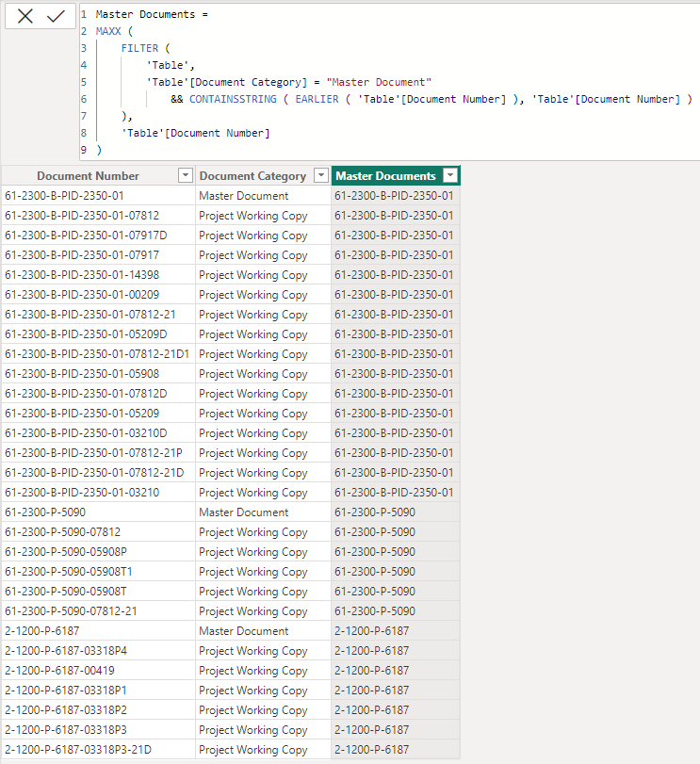Select cell 61-2300-P-5090-05908P
The width and height of the screenshot is (700, 764).
tap(98, 551)
